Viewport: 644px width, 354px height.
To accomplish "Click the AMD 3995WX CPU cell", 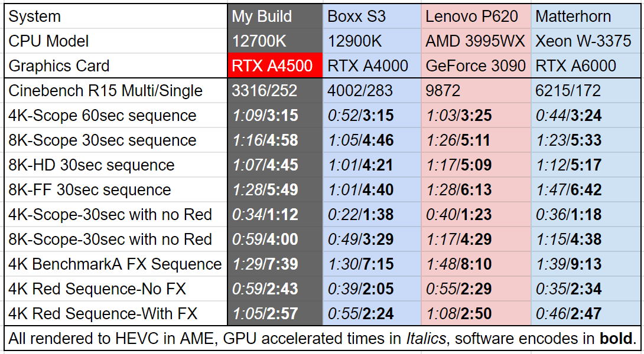I will pos(476,41).
